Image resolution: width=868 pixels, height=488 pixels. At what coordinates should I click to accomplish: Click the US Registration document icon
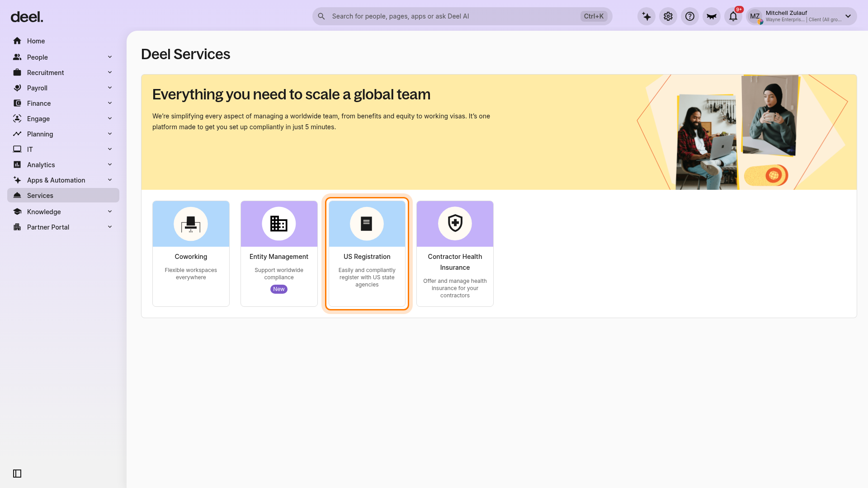pyautogui.click(x=367, y=224)
